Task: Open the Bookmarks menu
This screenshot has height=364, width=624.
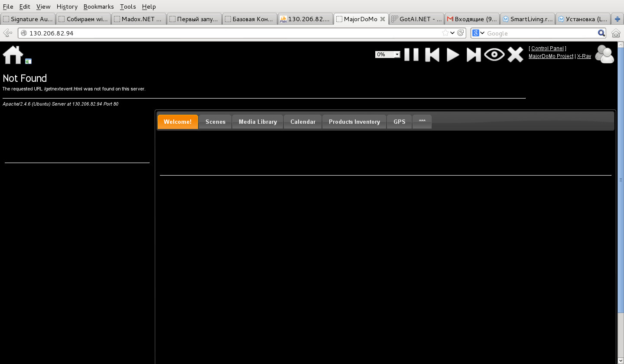Action: 99,6
